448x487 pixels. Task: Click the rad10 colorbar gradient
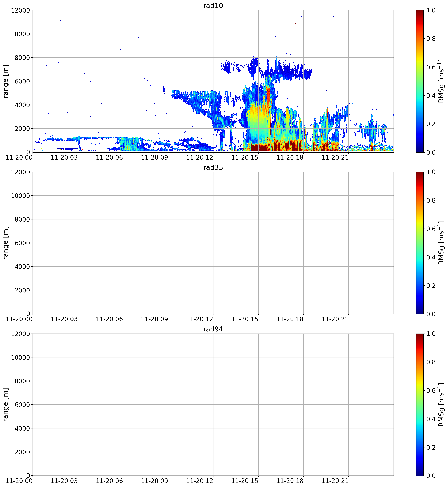point(420,81)
